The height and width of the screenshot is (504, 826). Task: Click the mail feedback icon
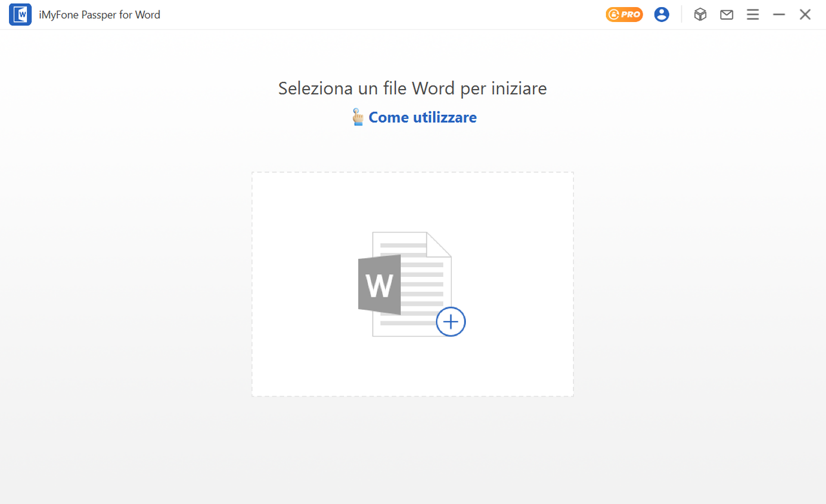pos(726,14)
